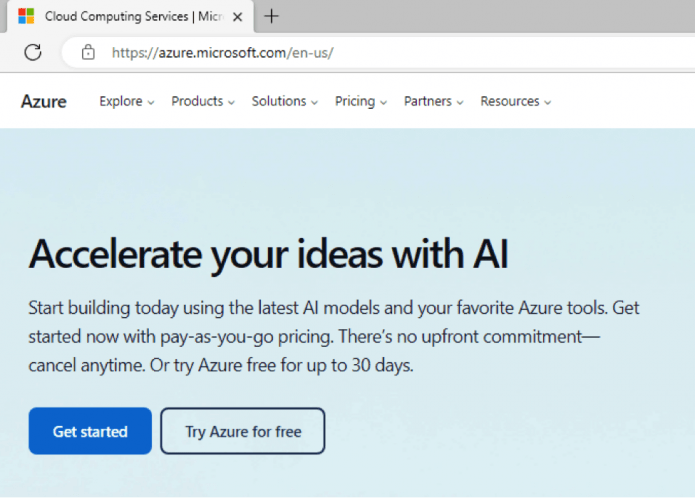
Task: Click the Try Azure for free button
Action: [243, 432]
